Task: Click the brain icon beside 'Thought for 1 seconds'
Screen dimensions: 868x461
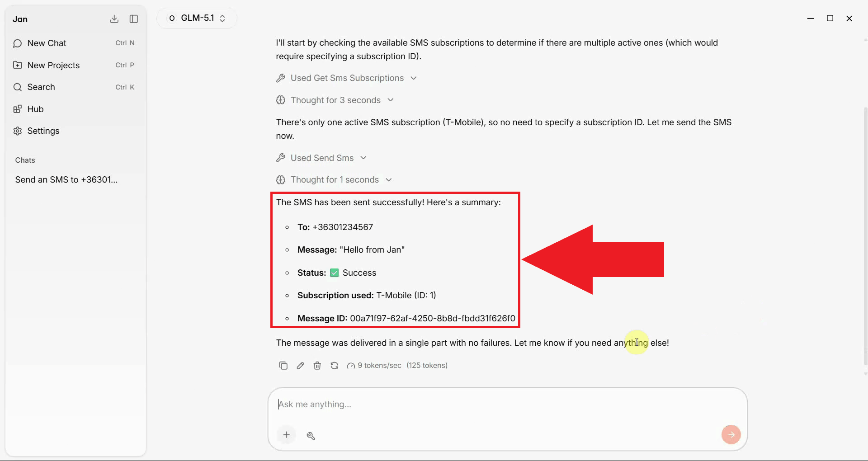Action: pos(281,179)
